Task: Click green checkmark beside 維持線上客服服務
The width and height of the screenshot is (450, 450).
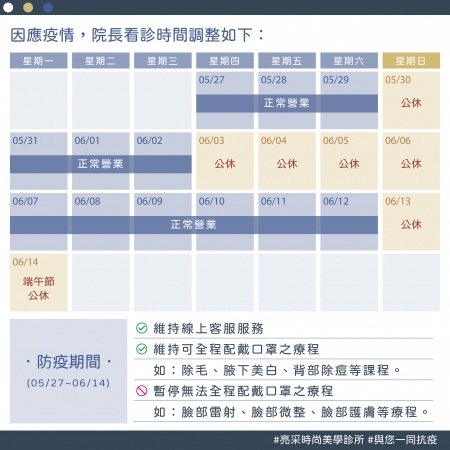Action: [142, 328]
